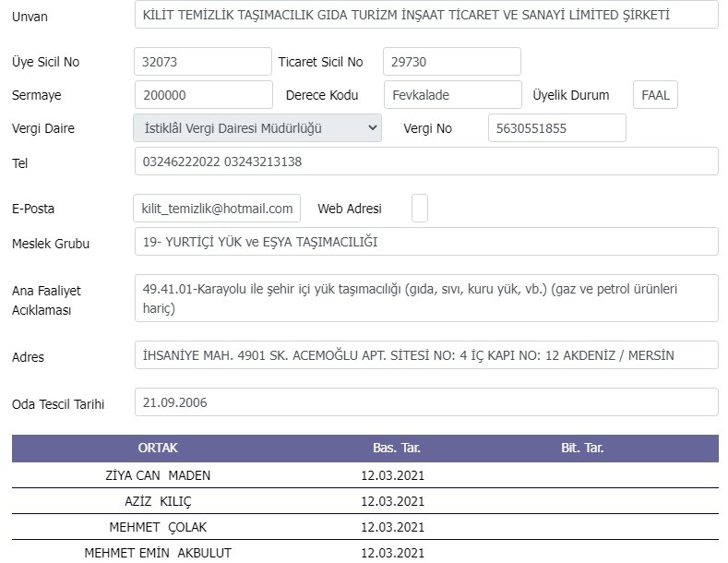Image resolution: width=728 pixels, height=563 pixels.
Task: Select partner AZİZ KILIÇ
Action: coord(158,502)
